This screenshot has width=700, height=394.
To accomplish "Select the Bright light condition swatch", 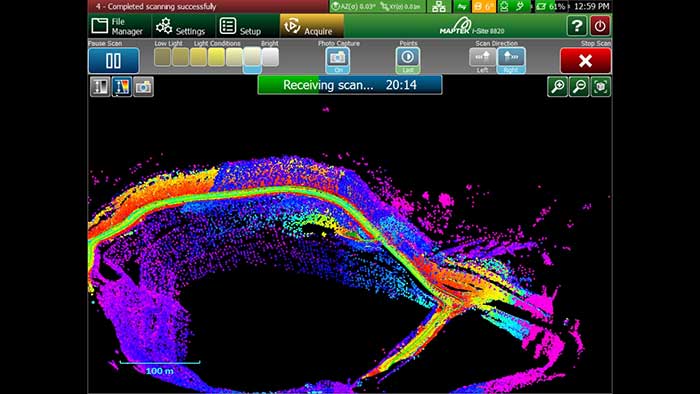I will point(270,57).
